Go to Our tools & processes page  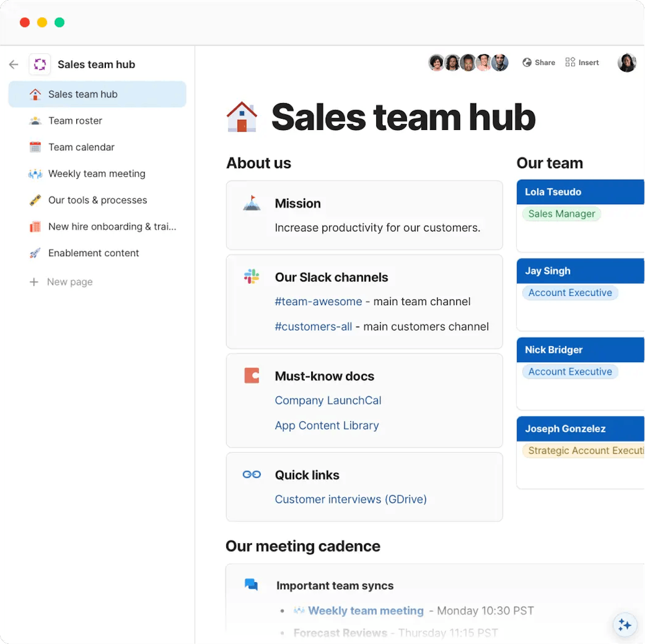(97, 200)
